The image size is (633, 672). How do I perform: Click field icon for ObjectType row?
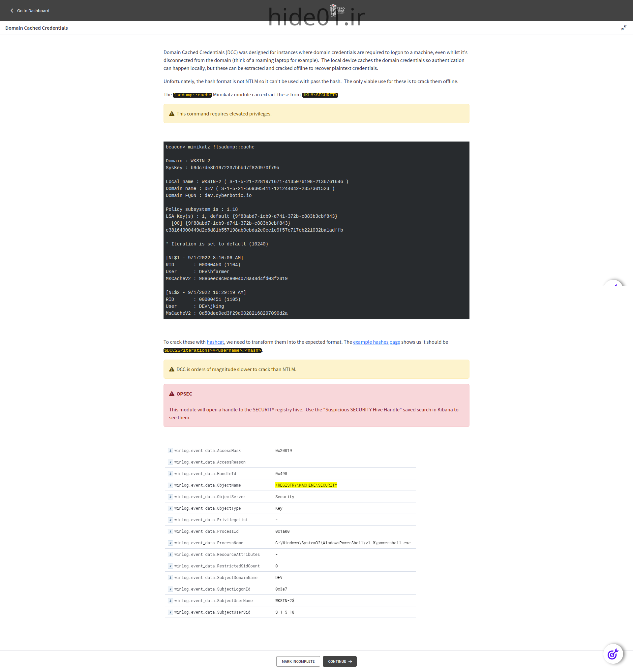tap(170, 508)
